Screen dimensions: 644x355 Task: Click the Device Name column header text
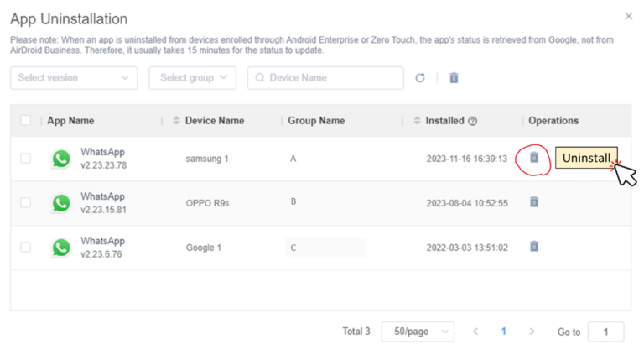(215, 121)
